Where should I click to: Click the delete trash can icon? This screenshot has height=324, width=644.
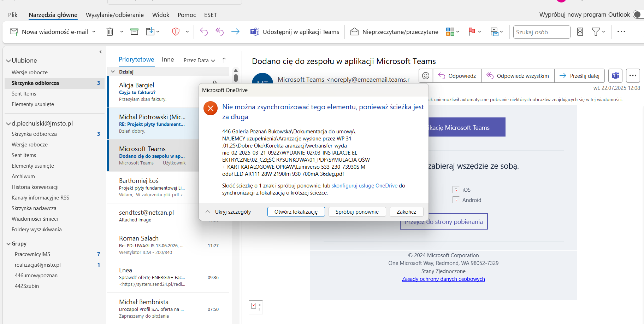click(110, 32)
